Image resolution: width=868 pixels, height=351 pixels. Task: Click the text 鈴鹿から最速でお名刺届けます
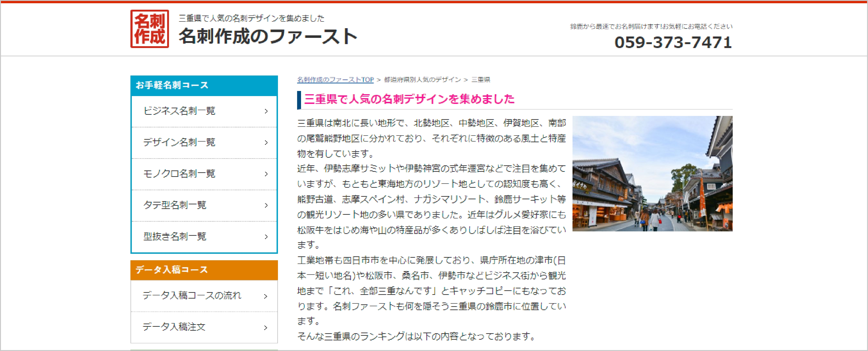pyautogui.click(x=616, y=26)
